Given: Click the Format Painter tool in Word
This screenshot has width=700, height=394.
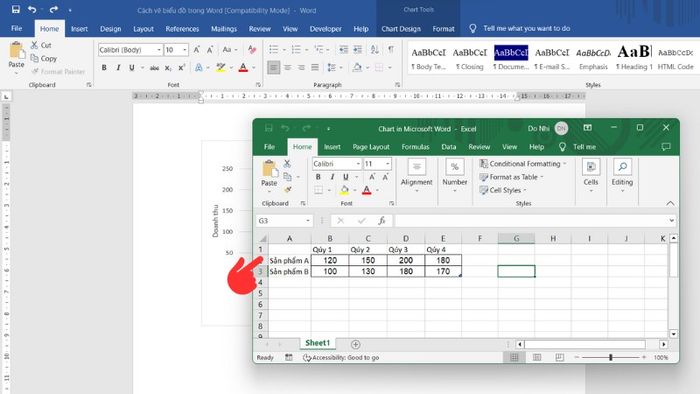Looking at the screenshot, I should (58, 71).
